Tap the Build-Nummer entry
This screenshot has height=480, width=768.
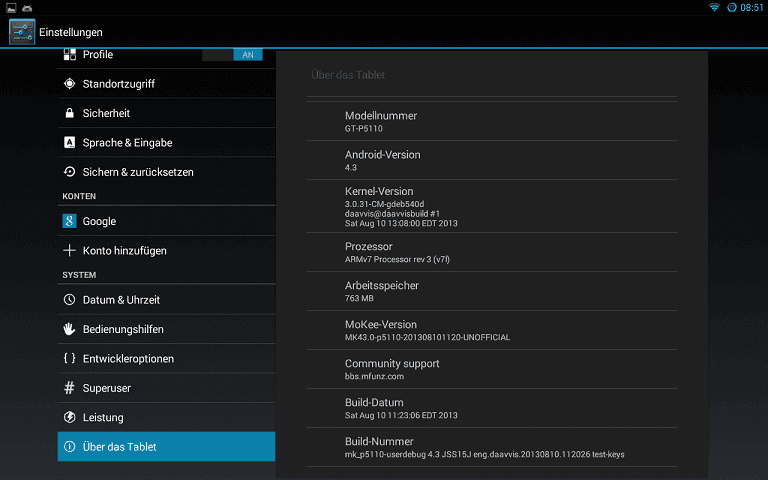click(492, 447)
